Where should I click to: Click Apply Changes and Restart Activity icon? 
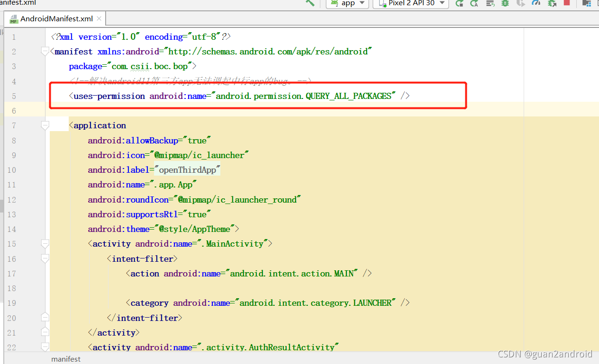474,3
